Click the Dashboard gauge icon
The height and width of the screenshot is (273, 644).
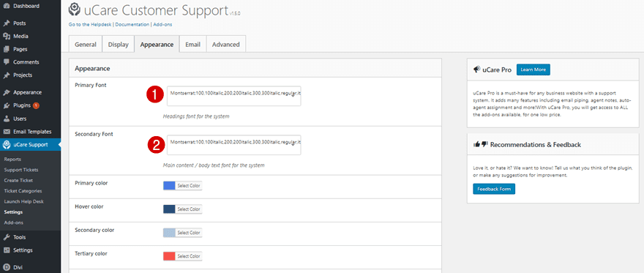click(x=6, y=6)
